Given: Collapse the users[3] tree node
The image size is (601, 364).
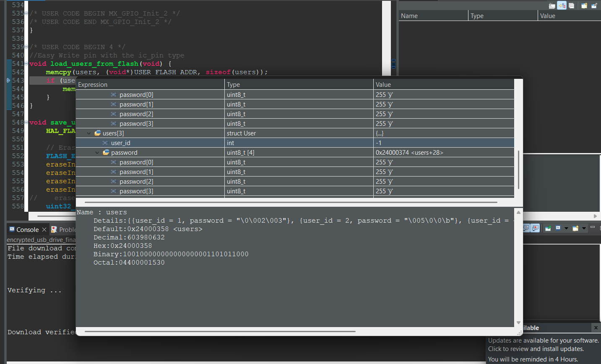Looking at the screenshot, I should (x=89, y=133).
